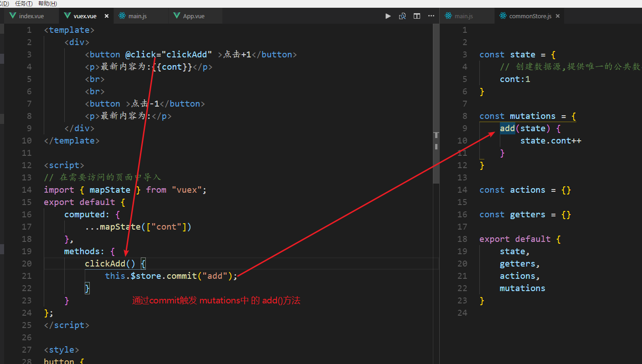Open the App.vue tab
This screenshot has height=364, width=642.
pyautogui.click(x=195, y=16)
